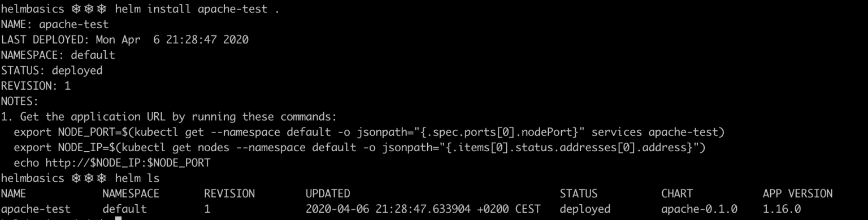
Task: Click the helm ls command text
Action: 137,178
